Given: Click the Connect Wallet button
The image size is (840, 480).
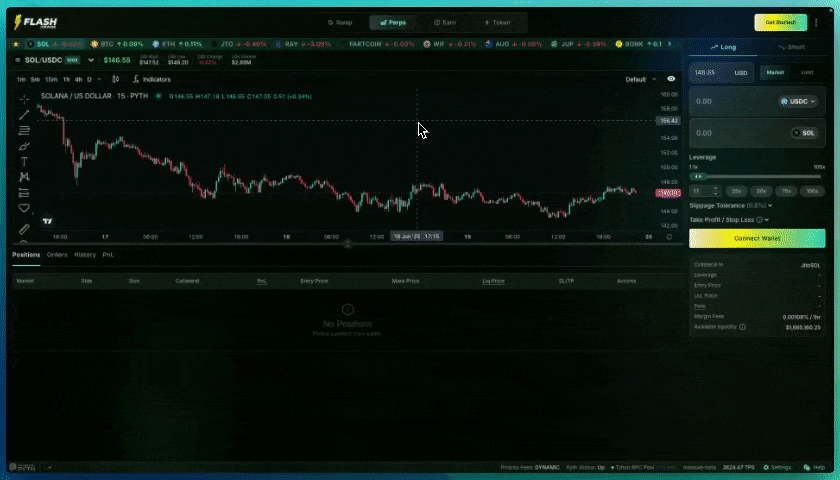Looking at the screenshot, I should (x=757, y=238).
